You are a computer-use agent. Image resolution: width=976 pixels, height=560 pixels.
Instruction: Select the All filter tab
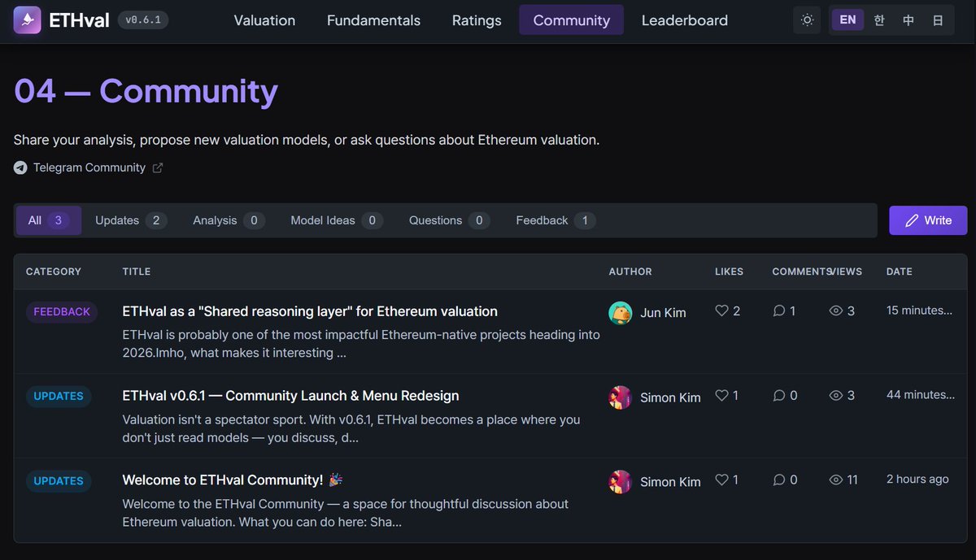49,220
